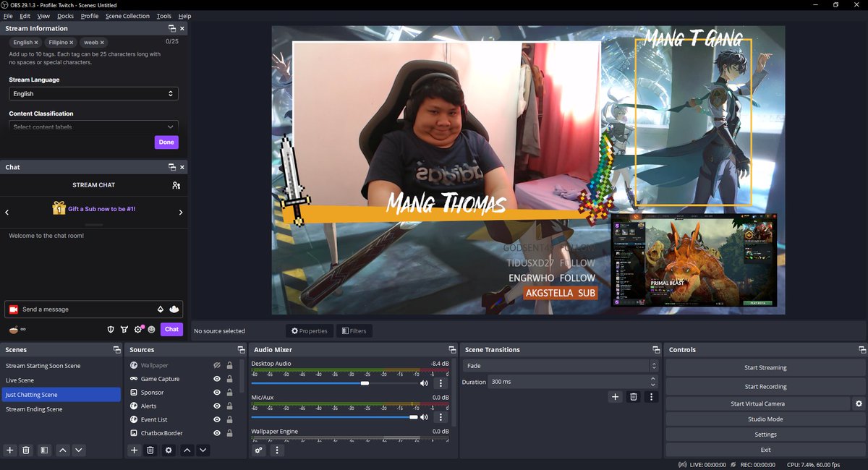
Task: Click Done in Stream Information
Action: (x=166, y=142)
